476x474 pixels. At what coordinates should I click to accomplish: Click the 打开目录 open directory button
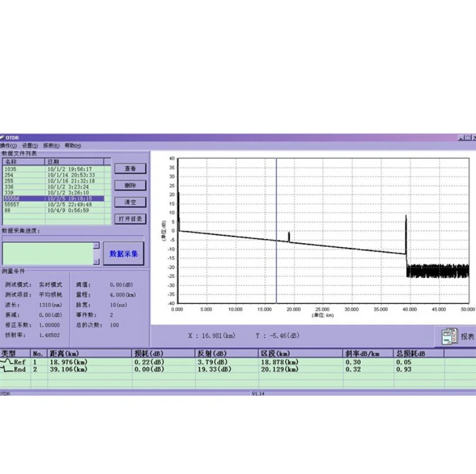pyautogui.click(x=130, y=219)
